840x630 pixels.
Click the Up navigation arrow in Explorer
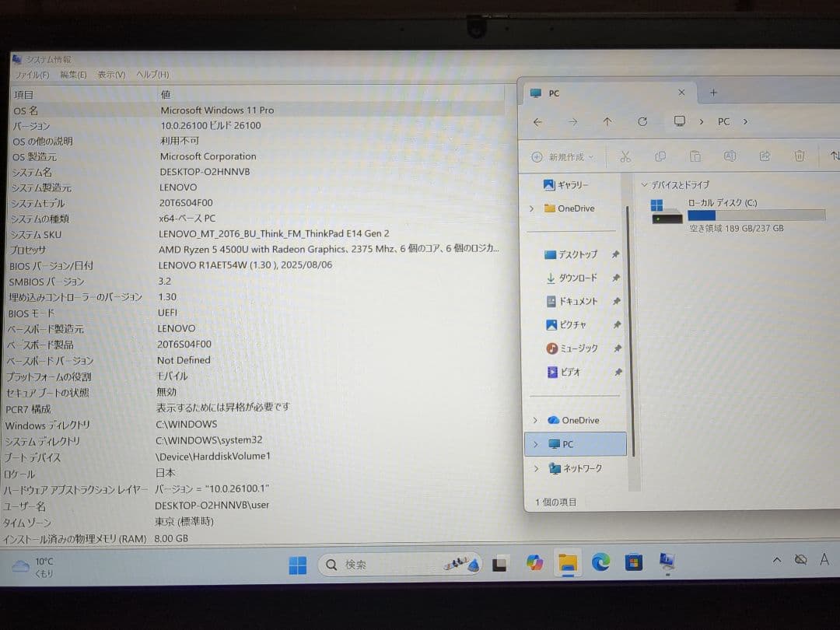click(x=607, y=121)
